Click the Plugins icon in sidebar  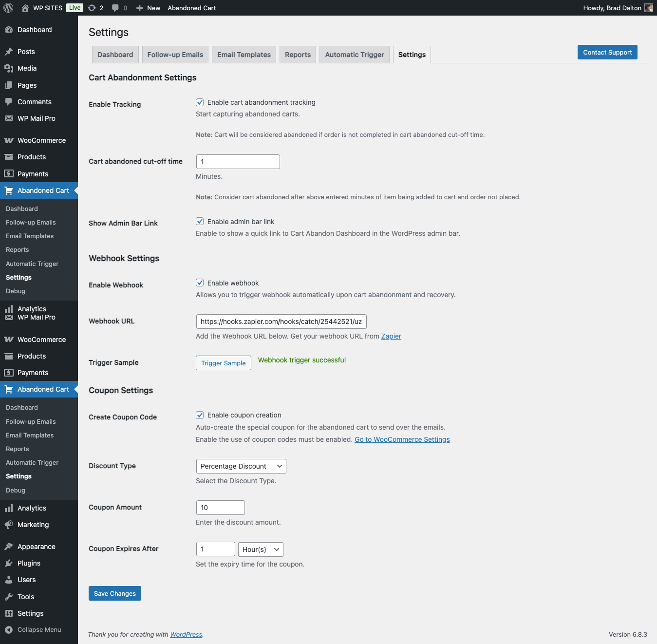(x=9, y=563)
